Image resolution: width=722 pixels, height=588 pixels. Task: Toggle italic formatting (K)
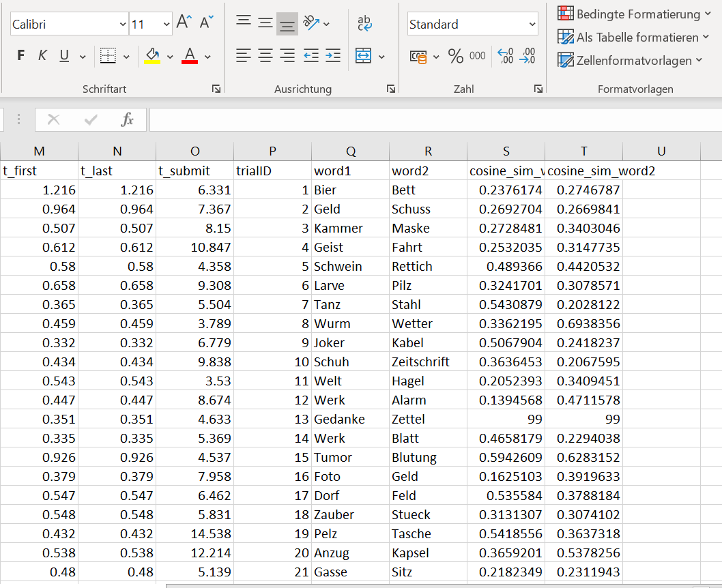[x=42, y=56]
